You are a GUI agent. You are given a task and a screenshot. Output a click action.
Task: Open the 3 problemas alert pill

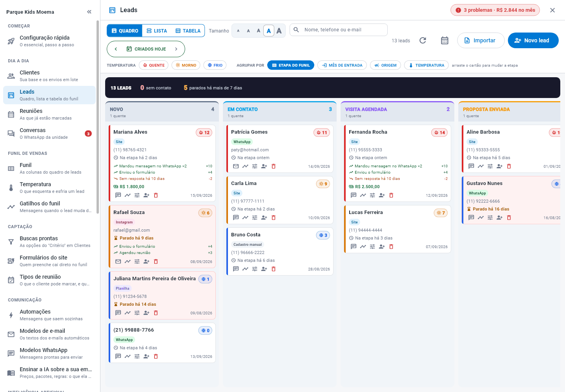tap(495, 10)
